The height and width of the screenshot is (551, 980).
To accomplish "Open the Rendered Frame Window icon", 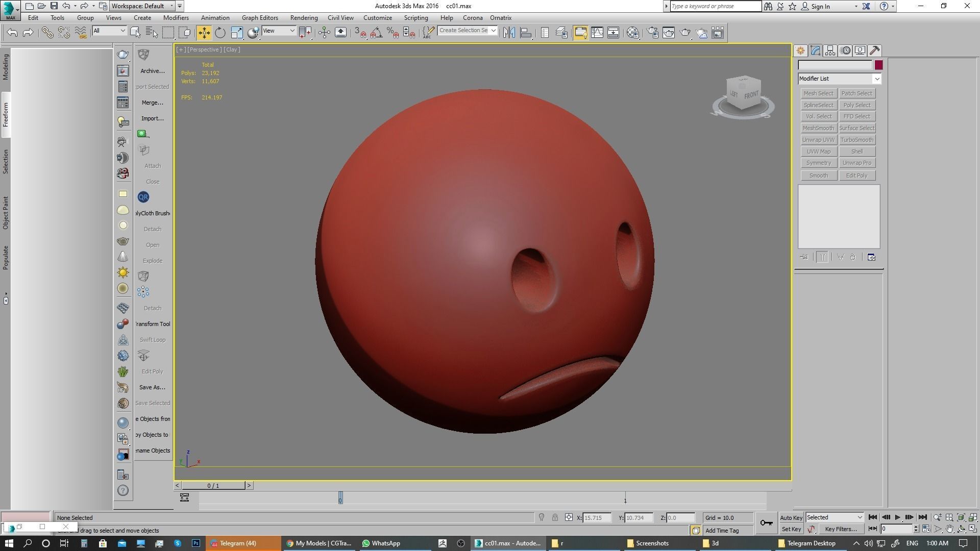I will [669, 33].
